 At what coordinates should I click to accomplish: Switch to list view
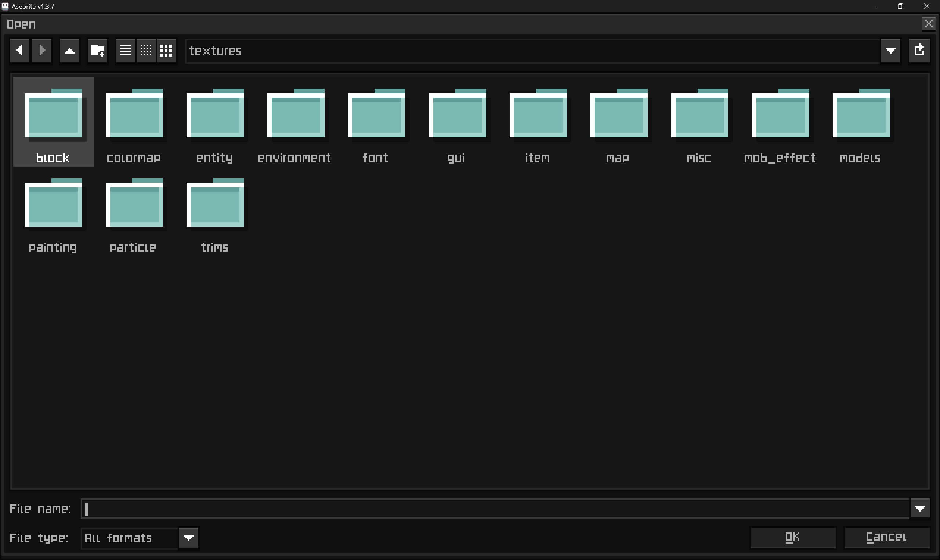(x=125, y=50)
